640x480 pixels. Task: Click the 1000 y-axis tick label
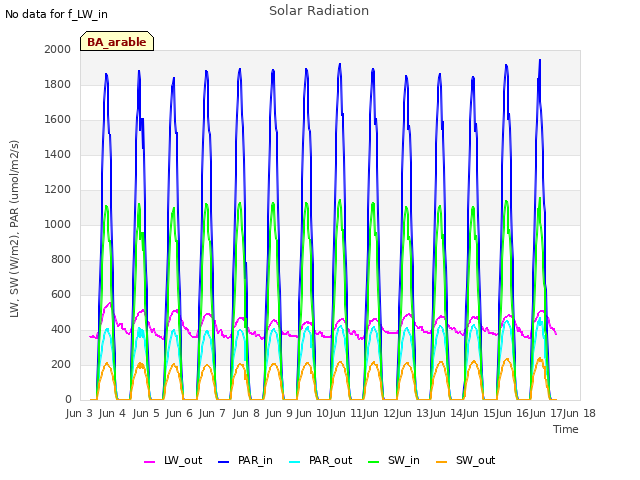click(58, 224)
